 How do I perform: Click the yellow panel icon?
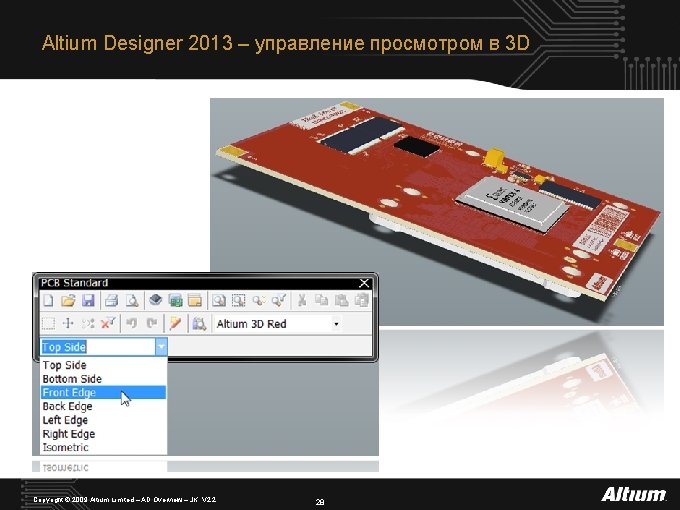(195, 300)
